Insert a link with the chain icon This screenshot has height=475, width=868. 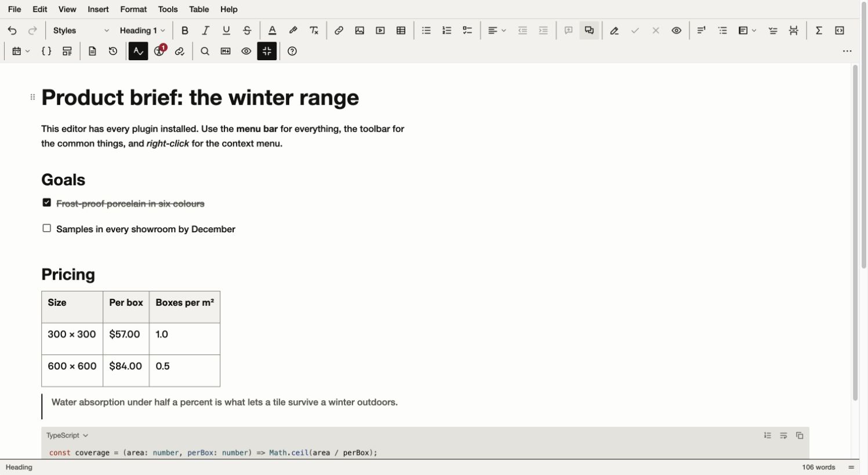pyautogui.click(x=339, y=31)
